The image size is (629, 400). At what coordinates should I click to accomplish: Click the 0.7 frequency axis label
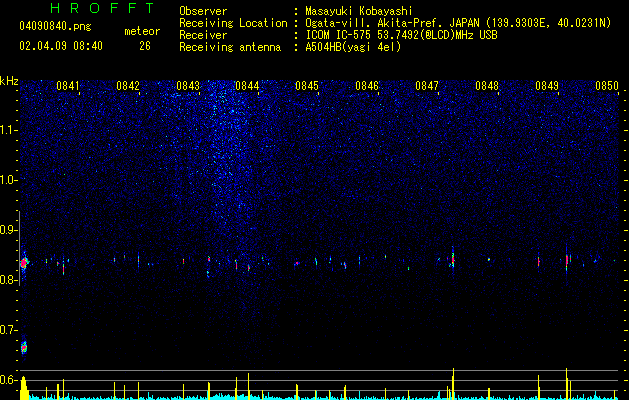point(9,330)
